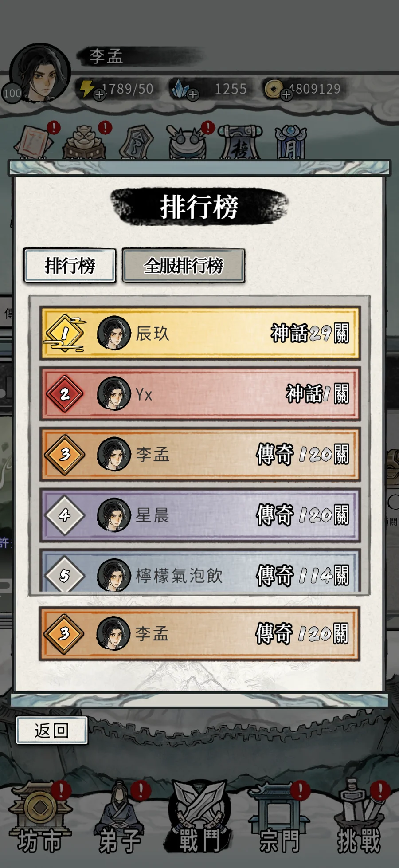Open 李孟 profile avatar at top

pyautogui.click(x=40, y=73)
